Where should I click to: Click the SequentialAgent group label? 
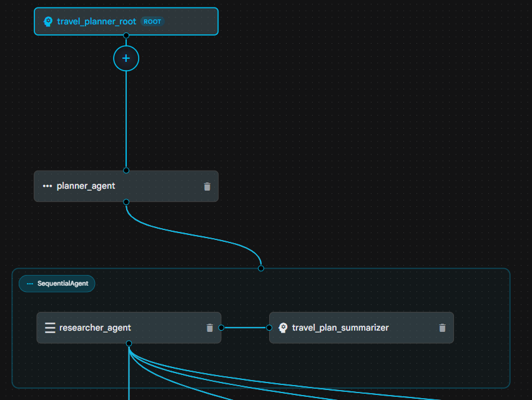(x=57, y=283)
